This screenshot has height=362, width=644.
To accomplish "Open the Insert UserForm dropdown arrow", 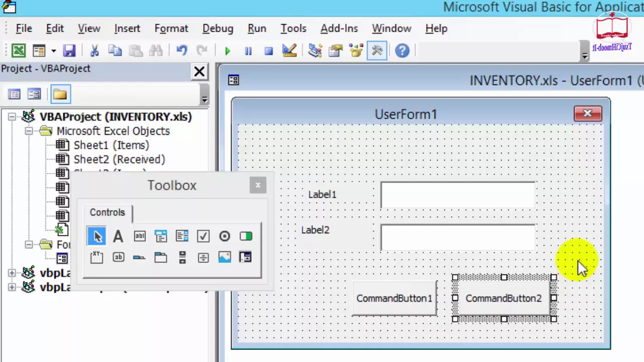I will (53, 51).
